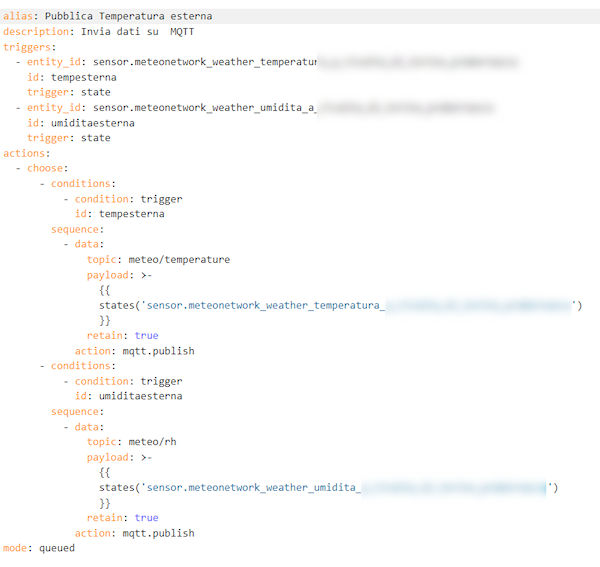Select the text 'Invia dati su MQTT'
The width and height of the screenshot is (600, 567).
point(137,32)
